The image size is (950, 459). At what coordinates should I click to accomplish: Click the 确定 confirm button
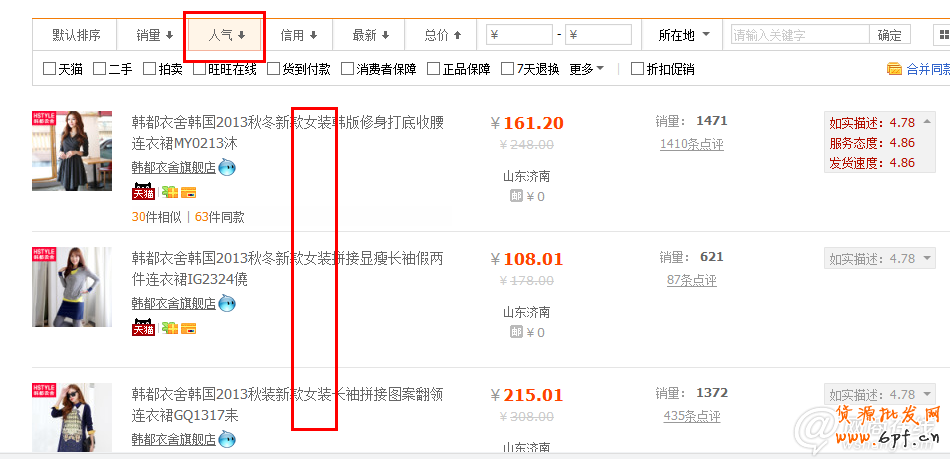coord(889,35)
